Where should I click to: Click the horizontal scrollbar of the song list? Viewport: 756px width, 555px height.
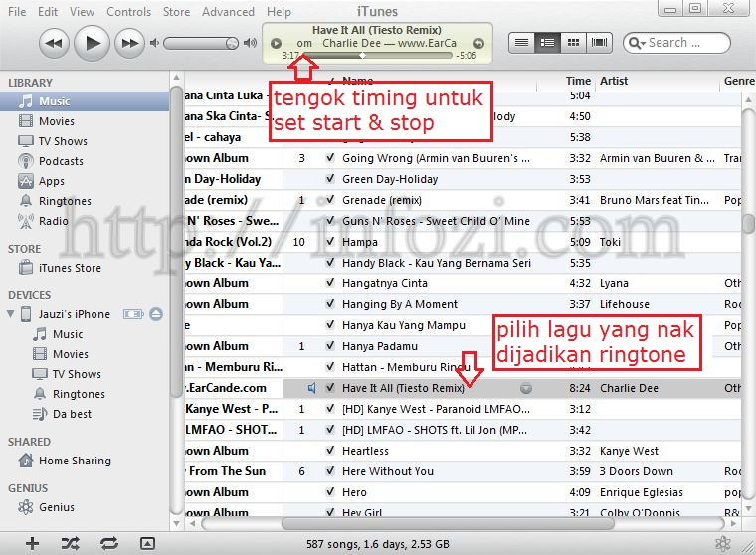point(448,523)
